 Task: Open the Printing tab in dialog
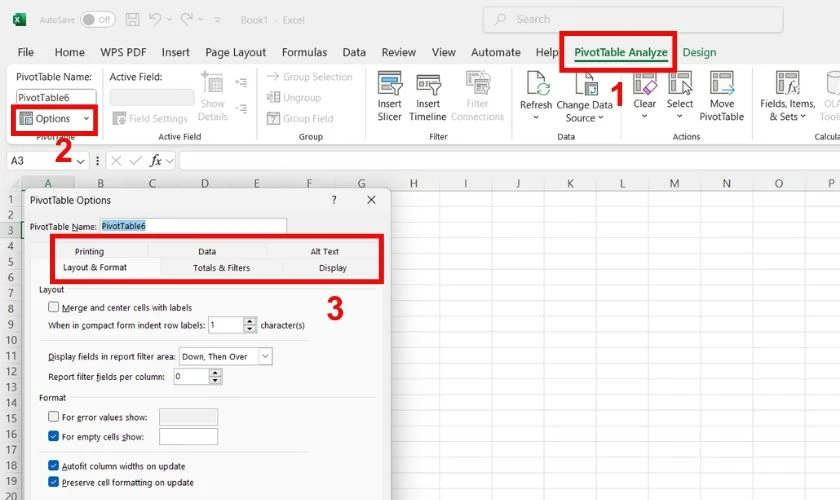pos(89,251)
